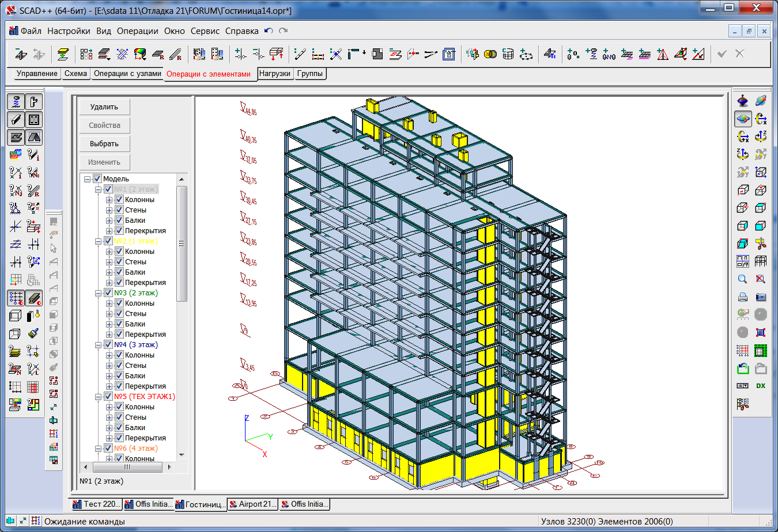This screenshot has width=778, height=532.
Task: Toggle the №5 (ТЕХ ЭТАЖ1) checkbox
Action: coord(108,397)
